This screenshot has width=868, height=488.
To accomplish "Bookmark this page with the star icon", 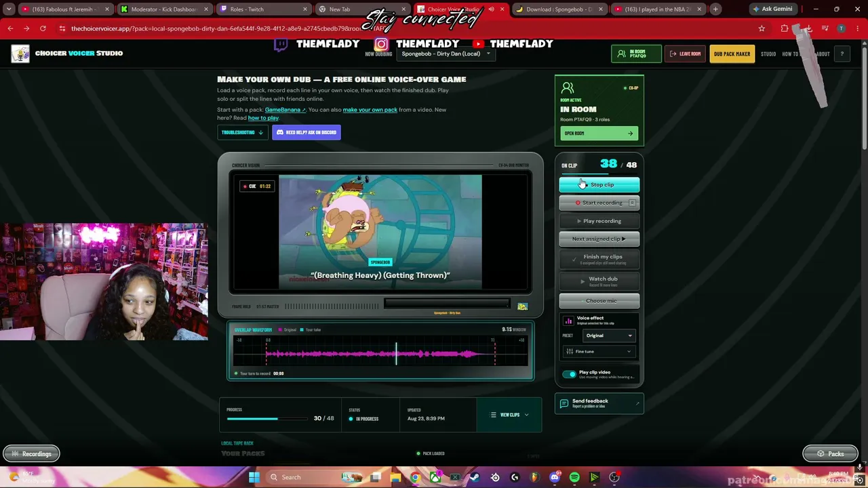I will [x=762, y=28].
